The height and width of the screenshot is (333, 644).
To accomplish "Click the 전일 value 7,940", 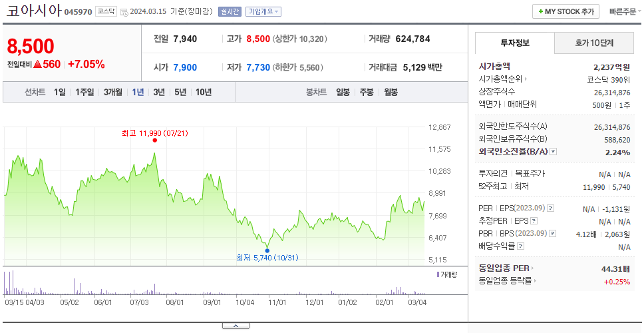I will point(185,39).
